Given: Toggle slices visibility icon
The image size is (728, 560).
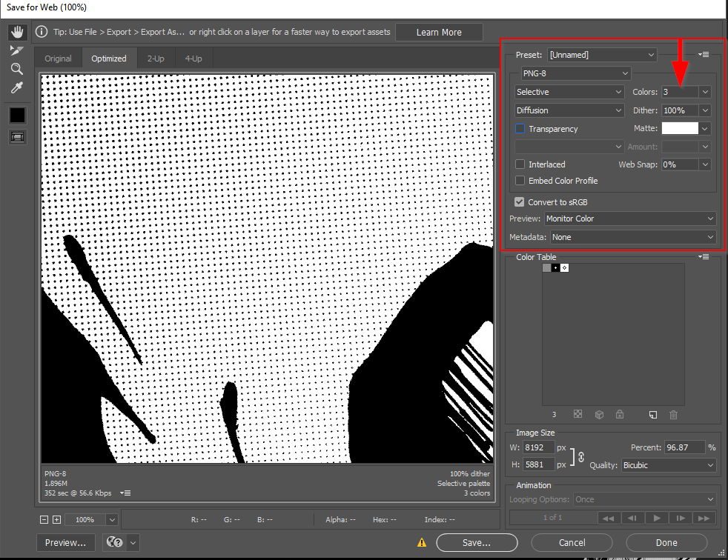Looking at the screenshot, I should pyautogui.click(x=17, y=137).
